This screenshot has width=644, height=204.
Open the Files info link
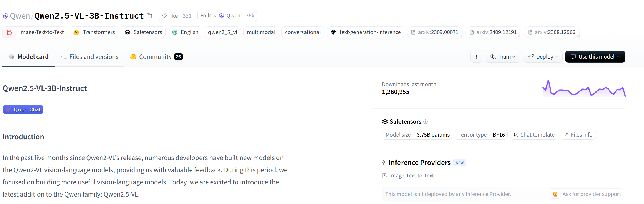coord(578,135)
